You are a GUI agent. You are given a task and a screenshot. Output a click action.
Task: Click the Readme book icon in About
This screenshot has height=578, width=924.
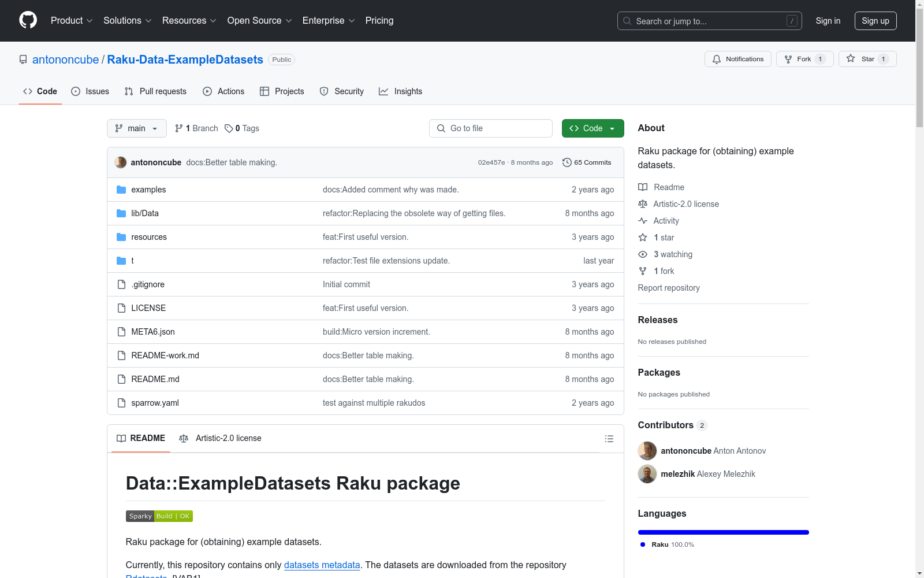643,187
